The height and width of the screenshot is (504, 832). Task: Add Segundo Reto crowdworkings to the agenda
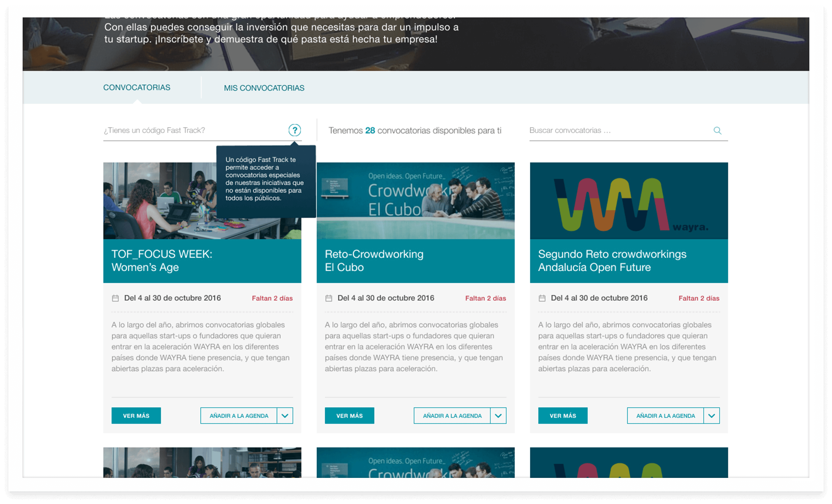pyautogui.click(x=665, y=416)
